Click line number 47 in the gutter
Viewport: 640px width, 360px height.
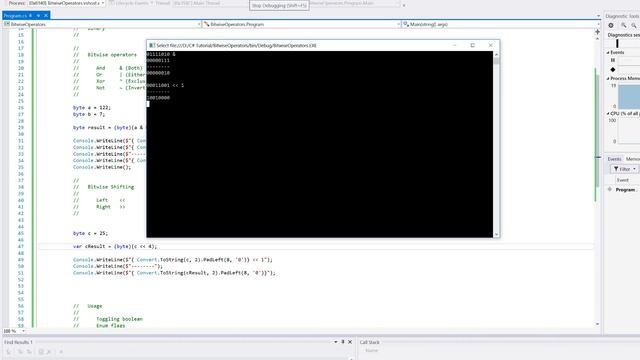click(20, 247)
